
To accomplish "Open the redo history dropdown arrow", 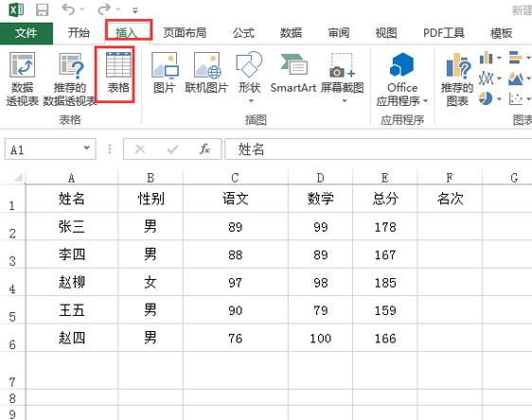I will 118,9.
